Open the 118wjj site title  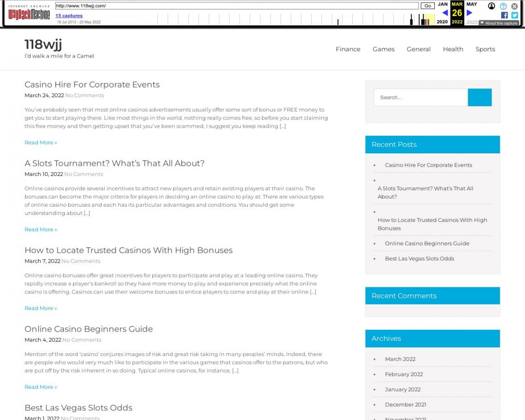pos(43,44)
